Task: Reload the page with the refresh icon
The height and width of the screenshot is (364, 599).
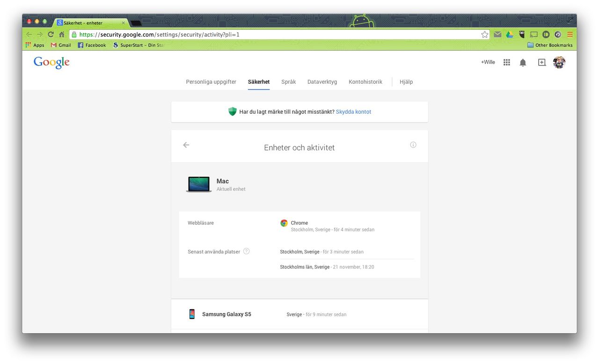Action: 51,35
